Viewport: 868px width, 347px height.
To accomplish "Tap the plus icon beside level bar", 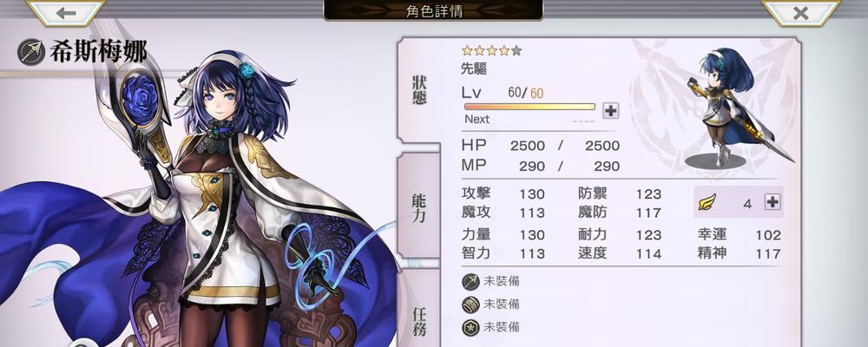I will (x=610, y=111).
